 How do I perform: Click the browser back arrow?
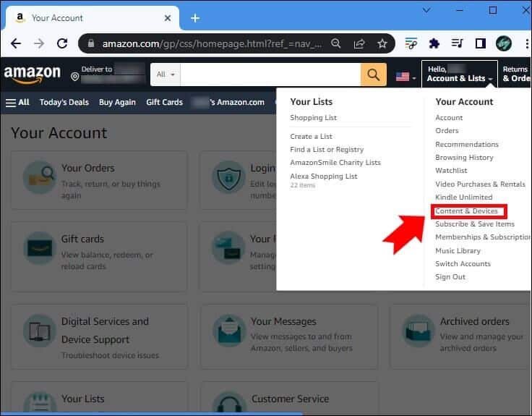tap(16, 43)
